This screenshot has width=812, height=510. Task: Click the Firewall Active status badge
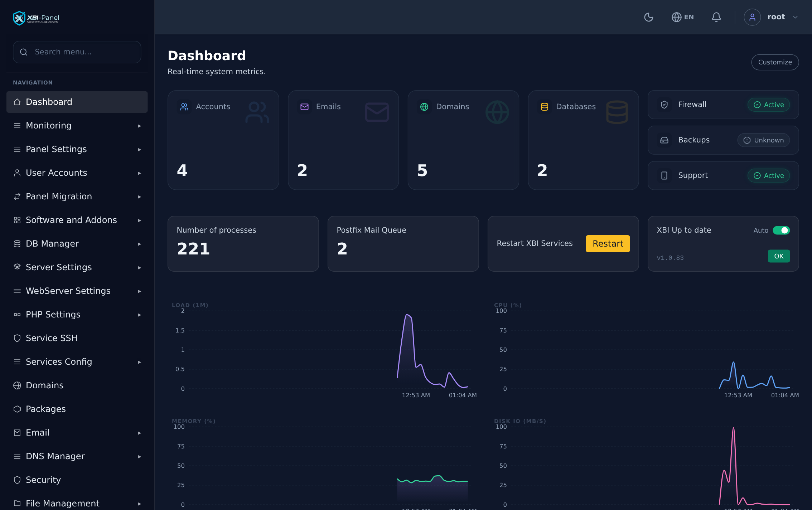click(769, 105)
